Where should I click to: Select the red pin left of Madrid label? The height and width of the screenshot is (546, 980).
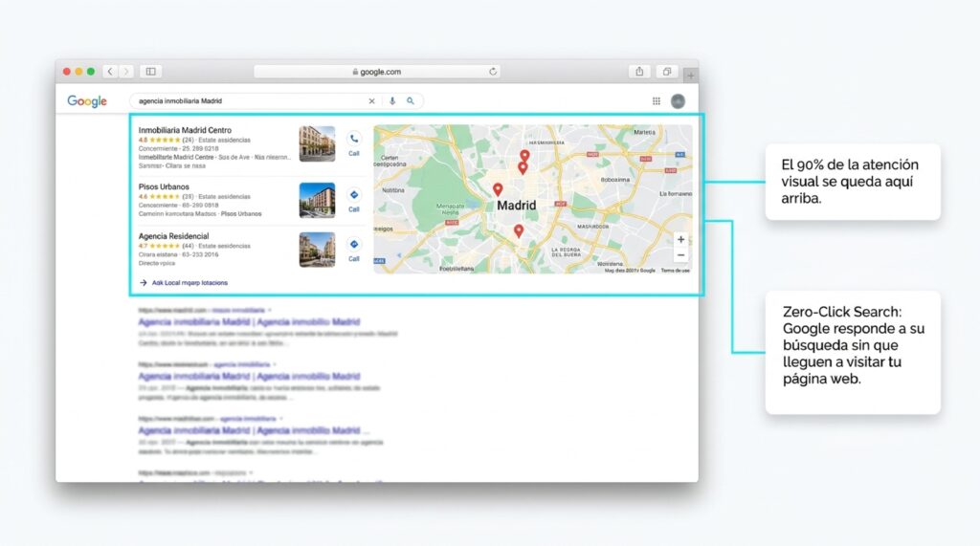coord(498,189)
